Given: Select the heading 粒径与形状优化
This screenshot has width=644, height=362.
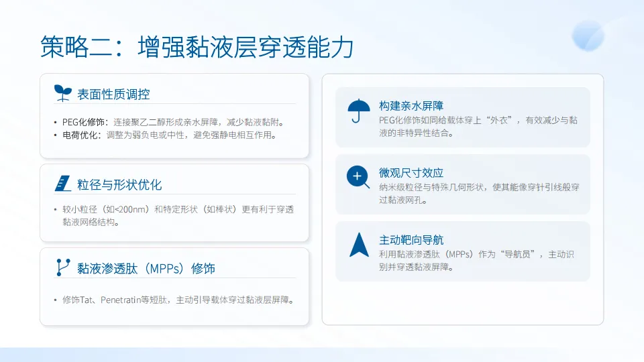Looking at the screenshot, I should click(119, 185).
